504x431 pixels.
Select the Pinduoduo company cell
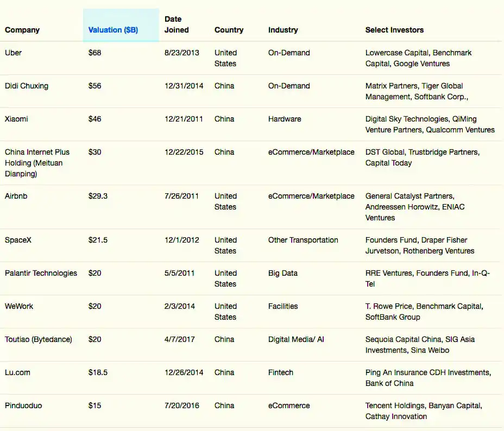click(23, 405)
